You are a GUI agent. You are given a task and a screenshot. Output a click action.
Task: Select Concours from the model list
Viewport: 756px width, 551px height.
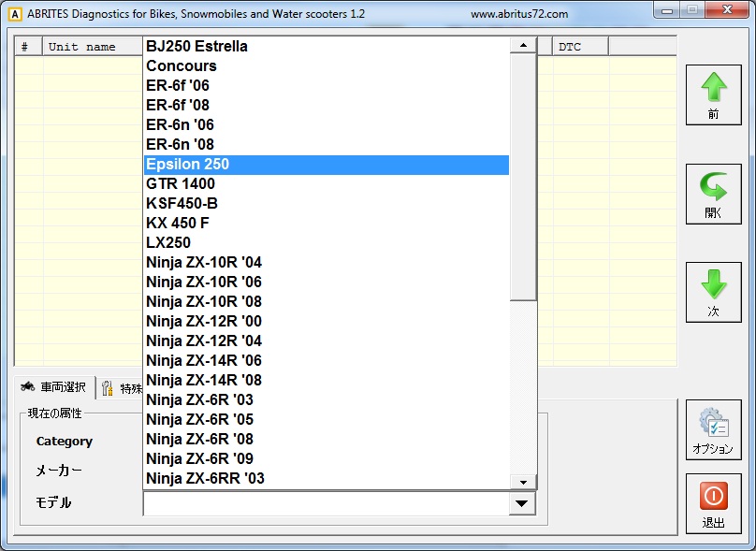point(327,66)
